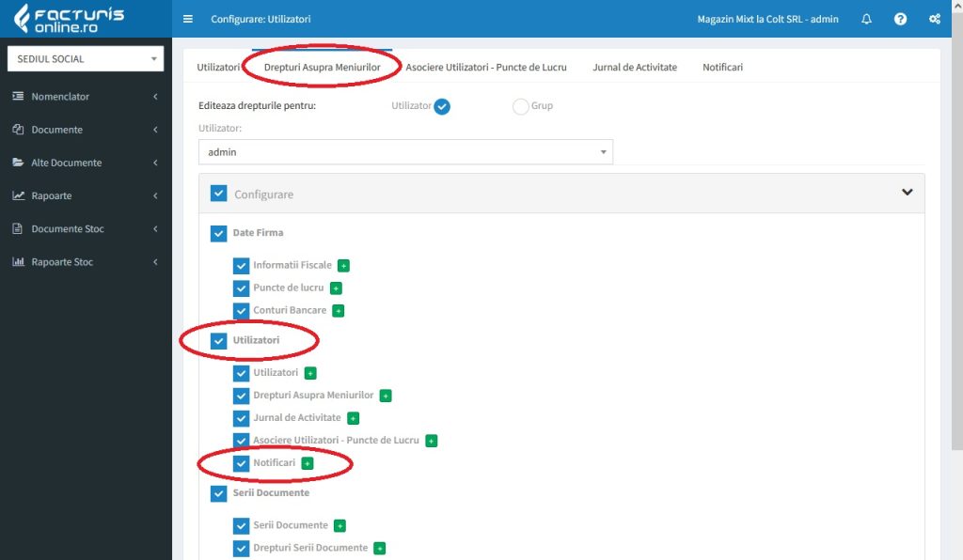Click green plus next to Jurnal de Activitate item
The height and width of the screenshot is (560, 963).
(x=354, y=418)
